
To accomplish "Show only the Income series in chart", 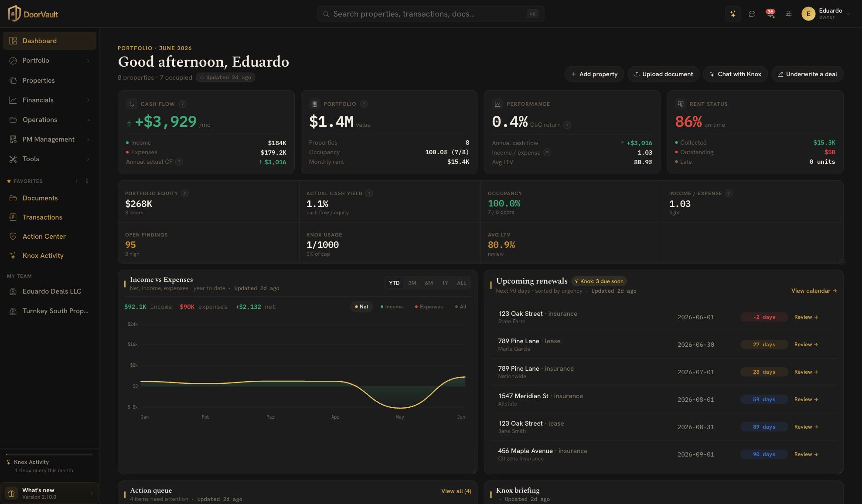I will coord(392,307).
